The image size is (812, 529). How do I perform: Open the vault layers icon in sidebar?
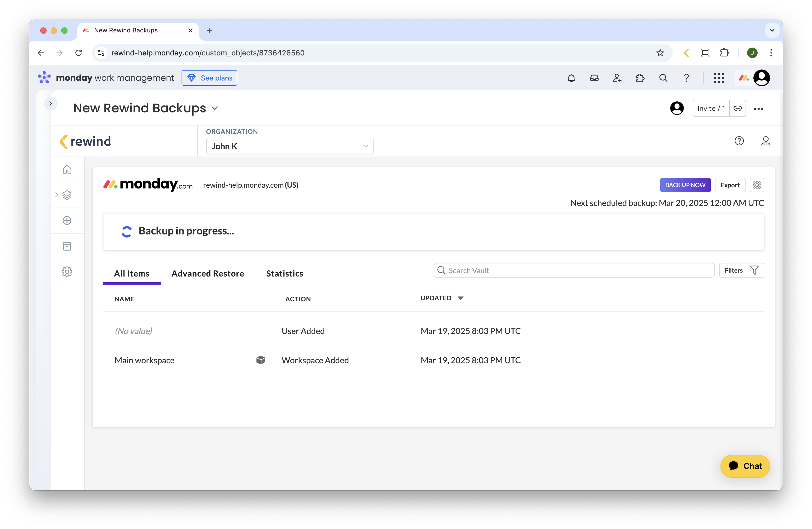coord(67,195)
